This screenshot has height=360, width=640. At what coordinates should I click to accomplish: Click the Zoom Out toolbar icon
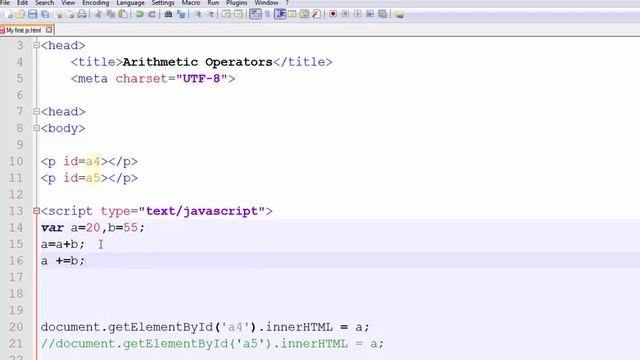[x=211, y=15]
